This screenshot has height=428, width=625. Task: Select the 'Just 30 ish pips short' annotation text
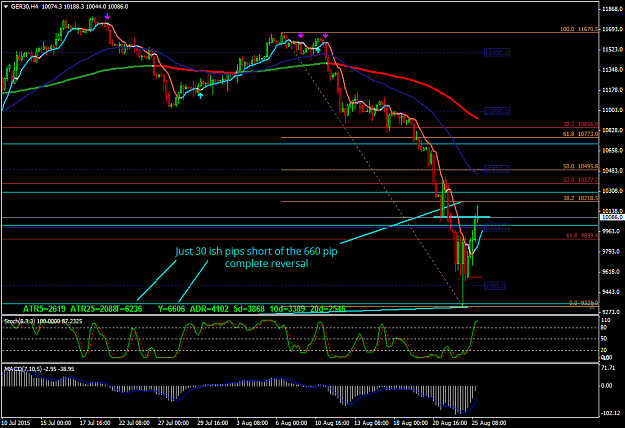256,257
